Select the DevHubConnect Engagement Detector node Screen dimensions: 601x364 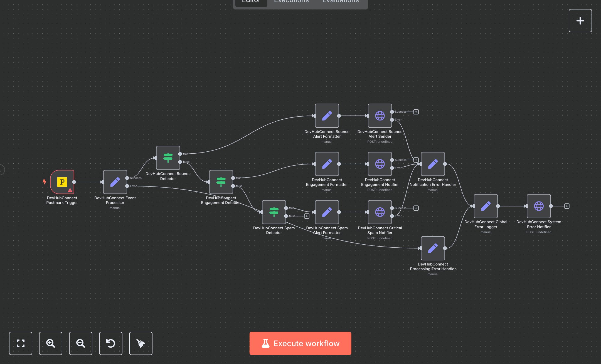tap(221, 182)
